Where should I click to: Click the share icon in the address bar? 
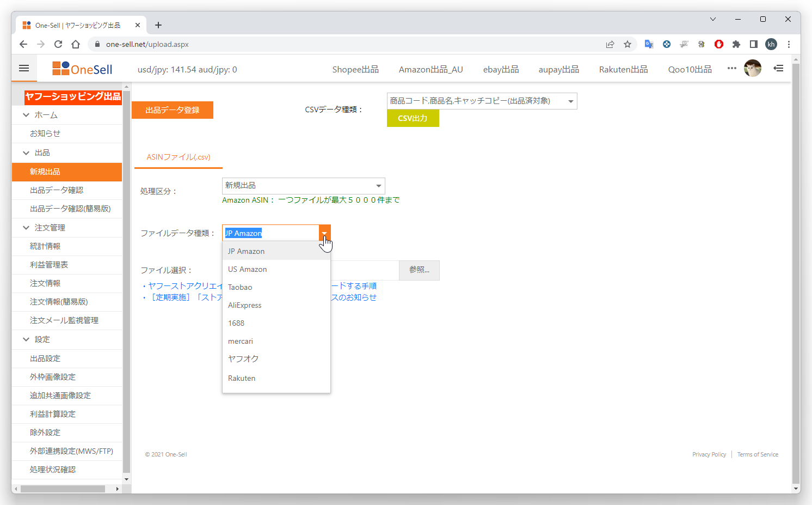tap(610, 44)
